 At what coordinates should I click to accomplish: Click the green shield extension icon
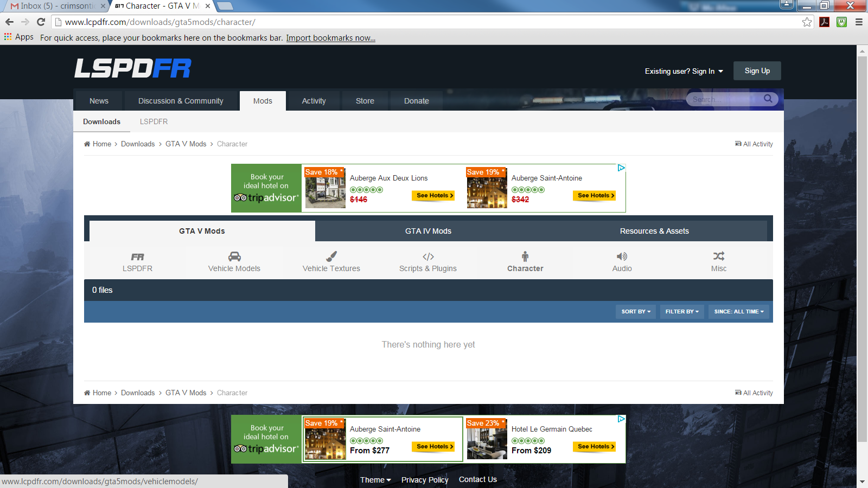tap(841, 22)
